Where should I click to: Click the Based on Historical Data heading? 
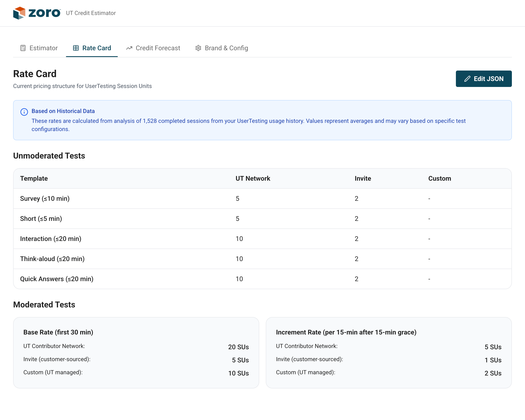[x=63, y=111]
